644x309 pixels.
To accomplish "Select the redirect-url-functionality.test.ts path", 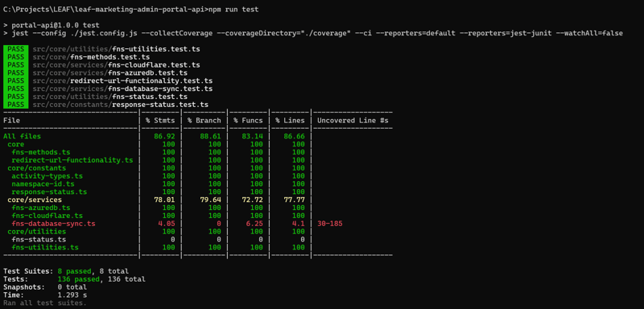I will (x=122, y=80).
